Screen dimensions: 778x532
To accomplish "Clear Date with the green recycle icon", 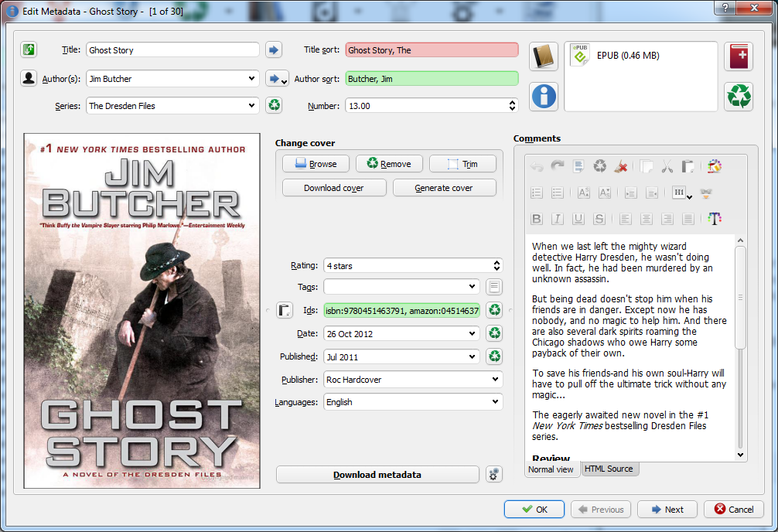I will point(494,333).
